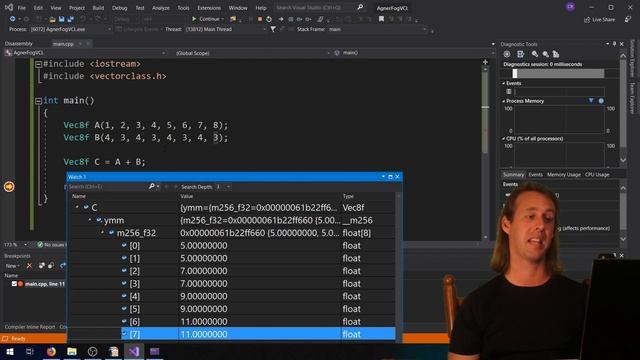Viewport: 640px width, 360px height.
Task: Open the File menu
Action: [22, 8]
